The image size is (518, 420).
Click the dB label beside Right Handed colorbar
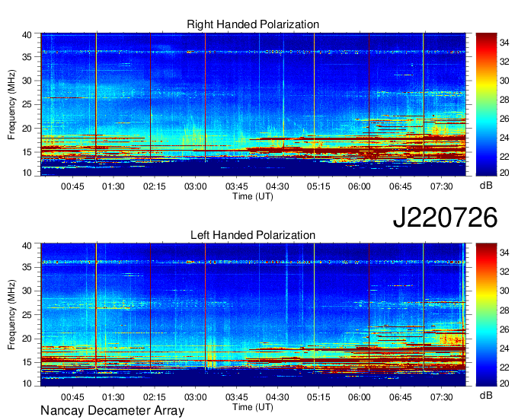pyautogui.click(x=486, y=186)
